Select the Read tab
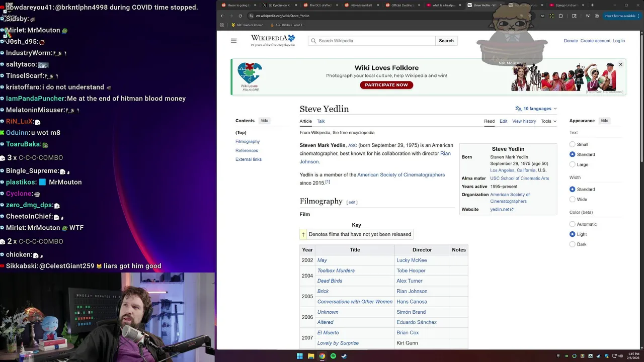Screen dimensions: 644x362 489,121
